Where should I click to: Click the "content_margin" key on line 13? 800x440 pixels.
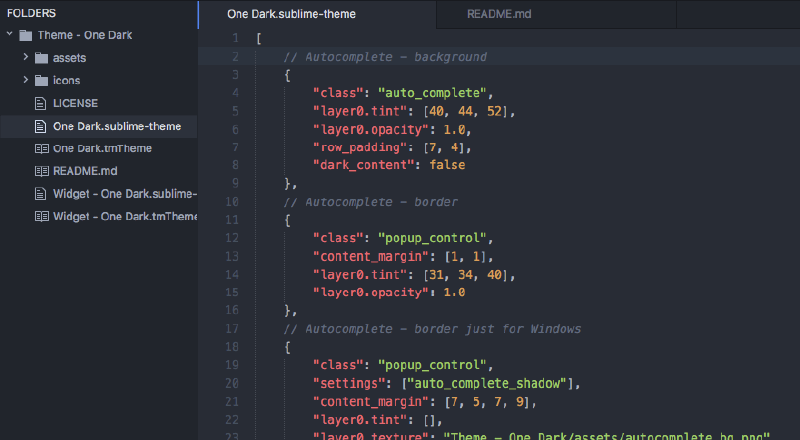371,256
